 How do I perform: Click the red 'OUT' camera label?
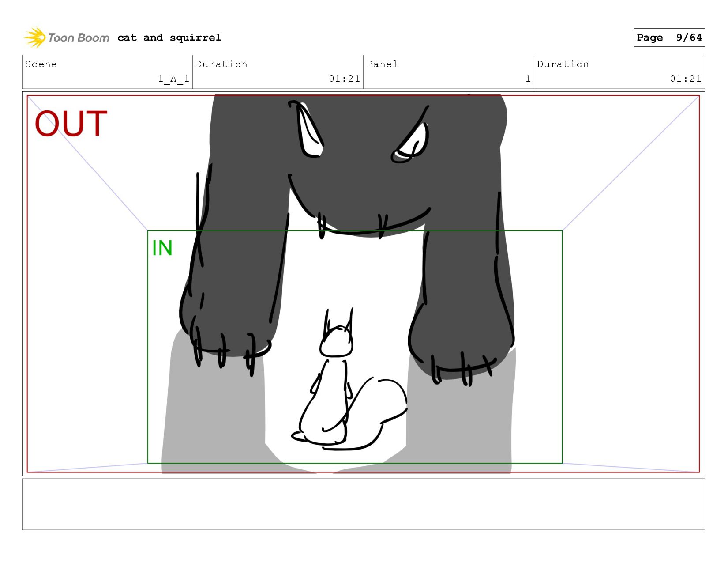click(x=71, y=124)
